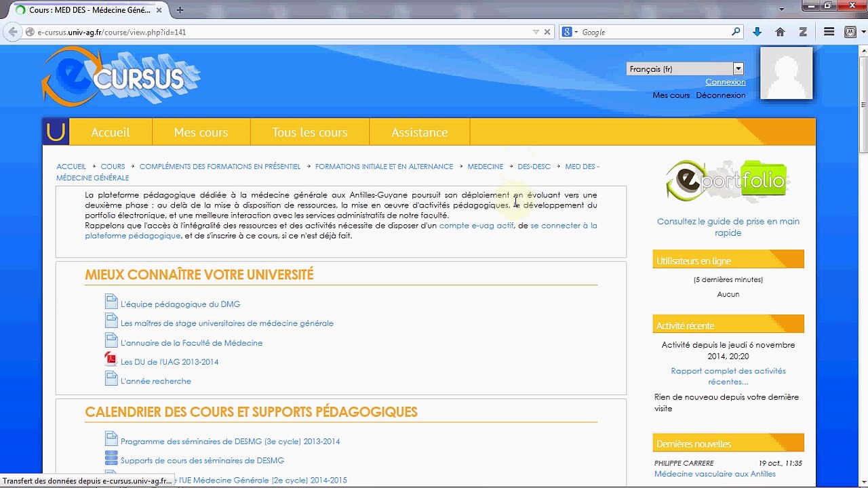This screenshot has width=868, height=488.
Task: Open COMPLÉMENTS DES FORMATIONS EN PRÉSENTIEL breadcrumb
Action: (x=220, y=167)
